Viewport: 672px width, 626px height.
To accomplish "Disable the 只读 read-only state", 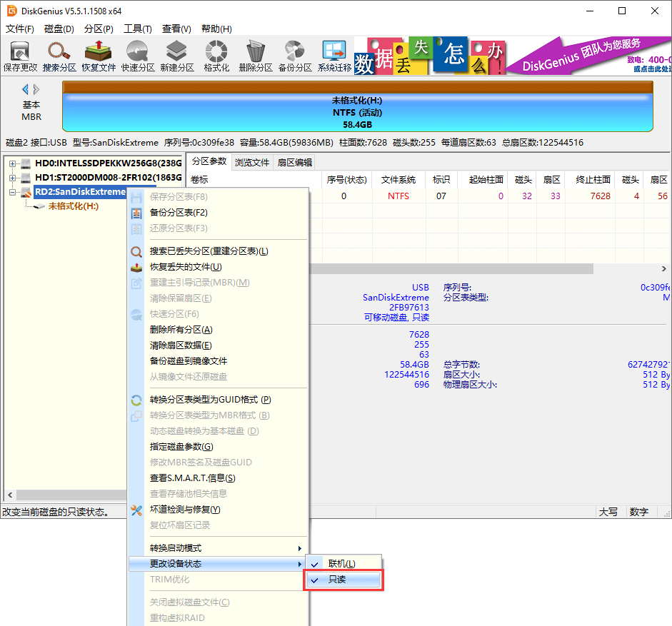I will click(343, 580).
